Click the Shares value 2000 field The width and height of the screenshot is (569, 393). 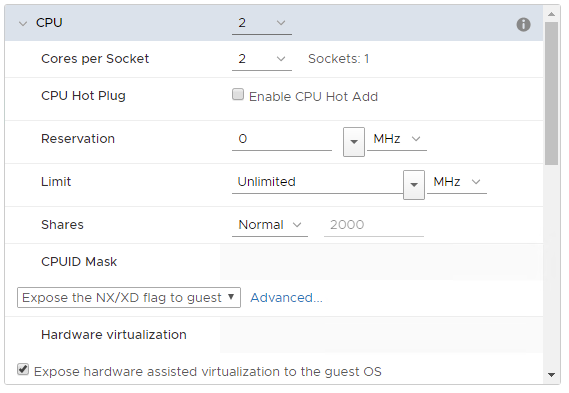(x=374, y=225)
